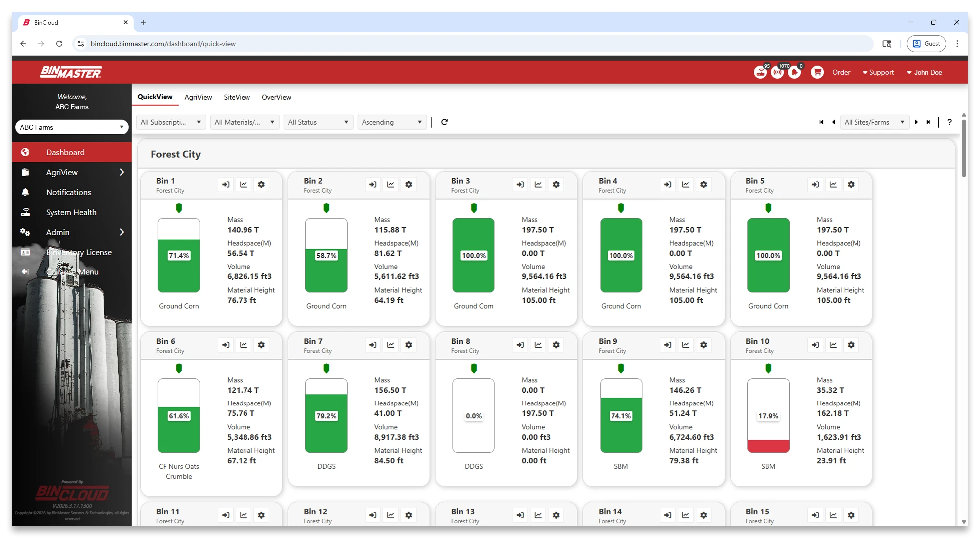The width and height of the screenshot is (980, 538).
Task: Reload the browser page
Action: [x=59, y=44]
